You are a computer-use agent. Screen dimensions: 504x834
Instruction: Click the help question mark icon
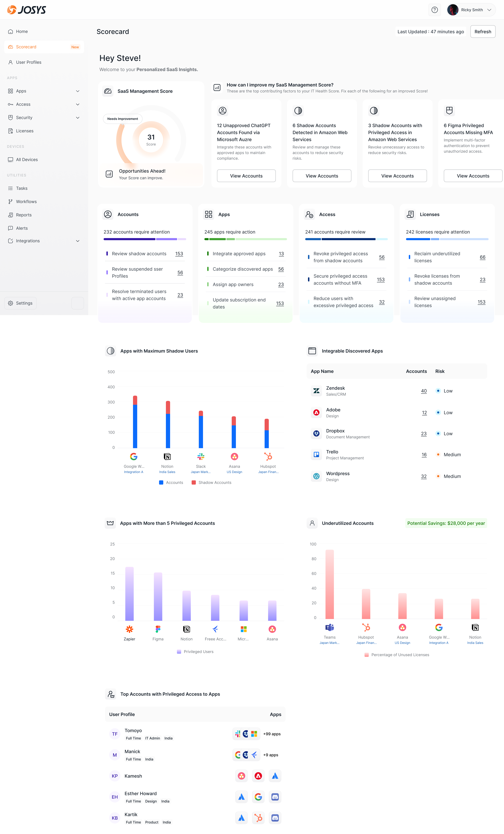(x=434, y=10)
